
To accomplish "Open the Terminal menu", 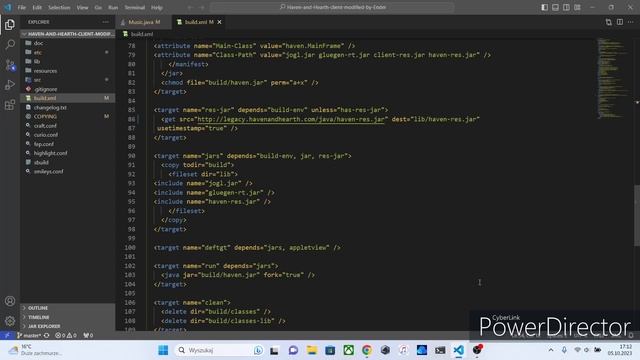I will coord(134,7).
